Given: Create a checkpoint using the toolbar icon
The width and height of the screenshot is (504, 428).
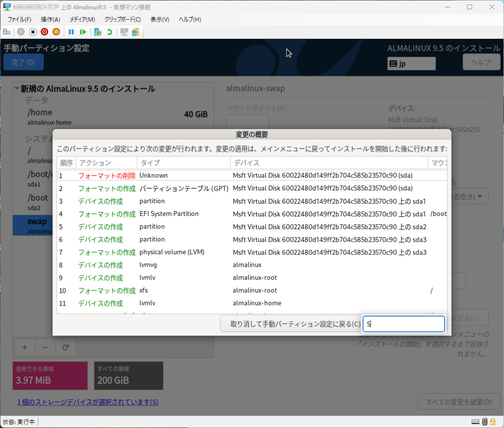Looking at the screenshot, I should pyautogui.click(x=97, y=32).
